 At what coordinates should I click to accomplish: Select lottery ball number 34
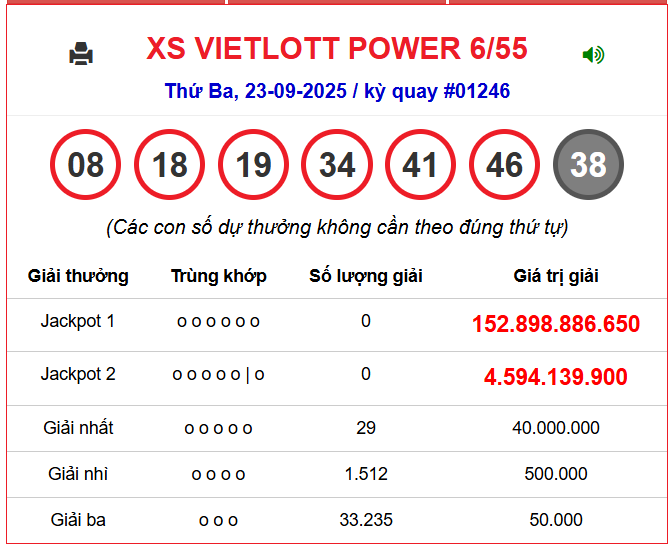[x=337, y=164]
